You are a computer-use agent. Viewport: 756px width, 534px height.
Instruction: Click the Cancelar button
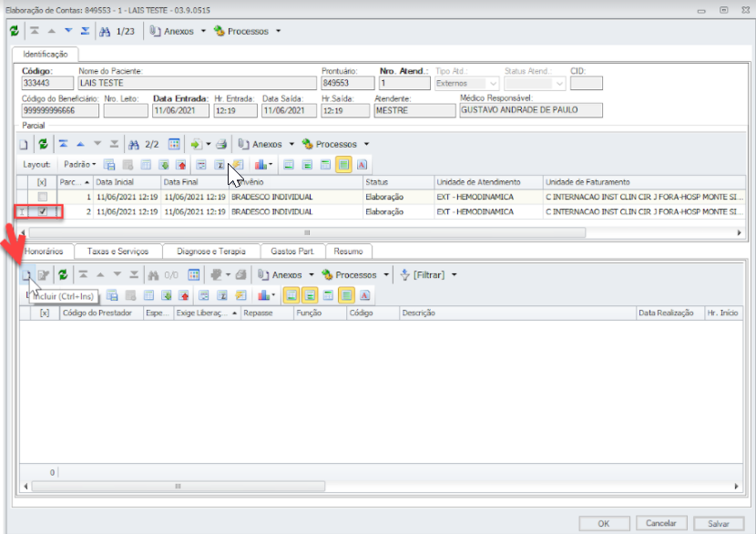pos(661,523)
